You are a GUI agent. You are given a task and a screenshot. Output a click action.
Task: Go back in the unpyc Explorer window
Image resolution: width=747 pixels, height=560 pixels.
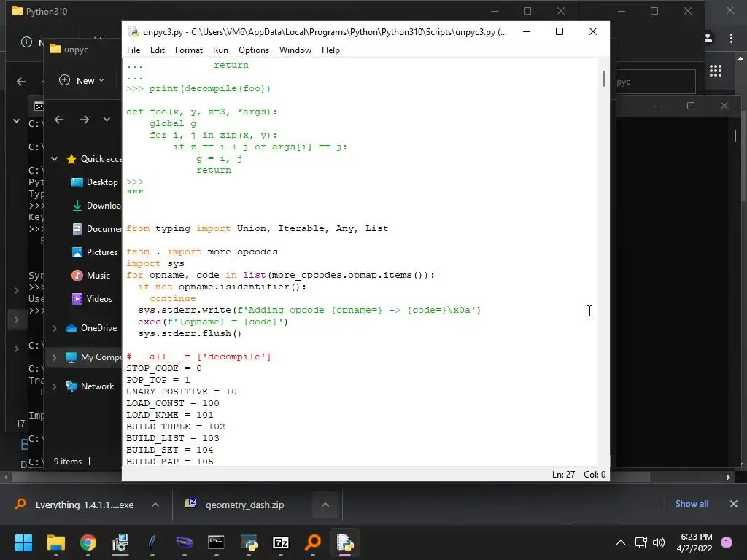(59, 120)
